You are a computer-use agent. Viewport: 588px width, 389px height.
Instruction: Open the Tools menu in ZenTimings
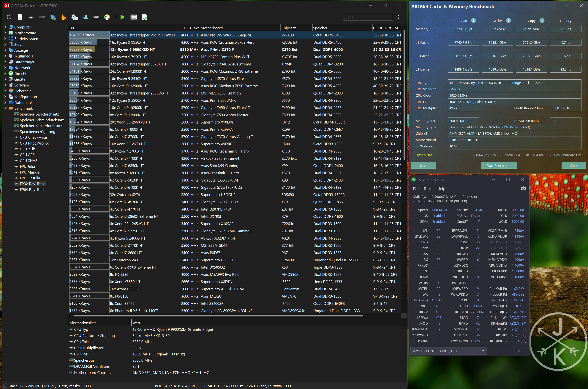pyautogui.click(x=428, y=189)
